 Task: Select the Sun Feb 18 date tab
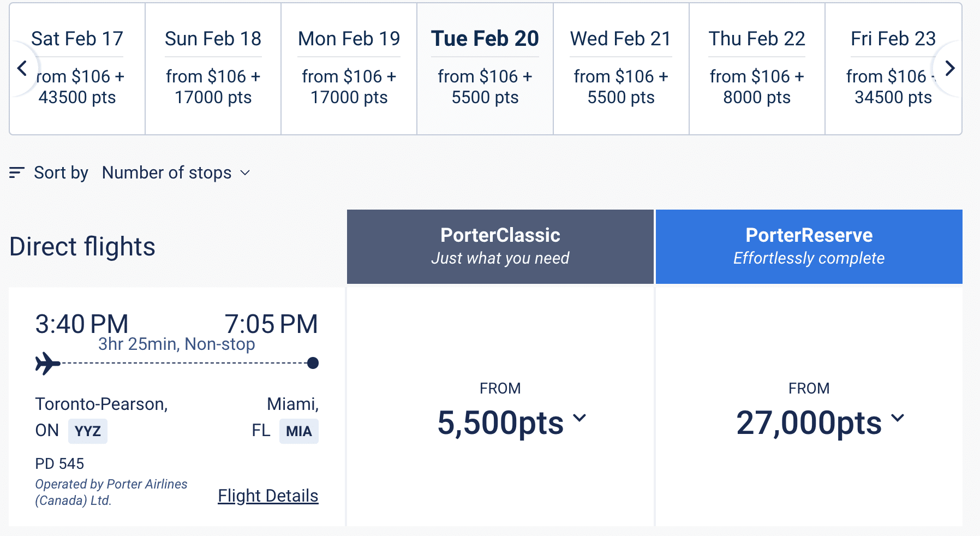[213, 69]
